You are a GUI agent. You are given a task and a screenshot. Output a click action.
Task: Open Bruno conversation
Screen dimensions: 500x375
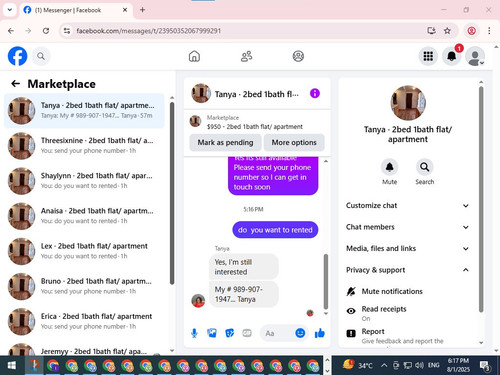[84, 286]
